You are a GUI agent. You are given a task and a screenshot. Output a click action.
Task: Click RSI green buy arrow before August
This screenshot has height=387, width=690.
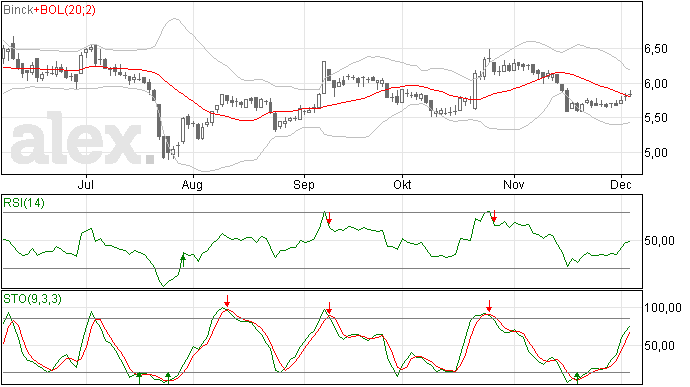click(x=183, y=260)
